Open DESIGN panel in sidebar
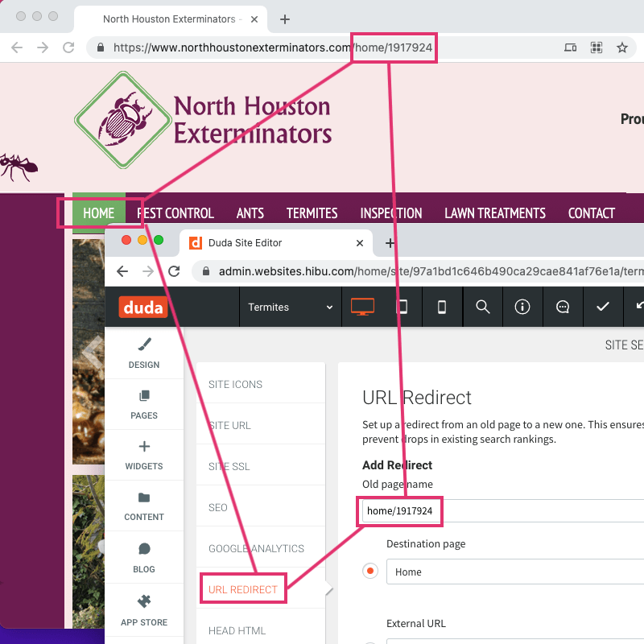Viewport: 644px width, 644px height. tap(144, 353)
